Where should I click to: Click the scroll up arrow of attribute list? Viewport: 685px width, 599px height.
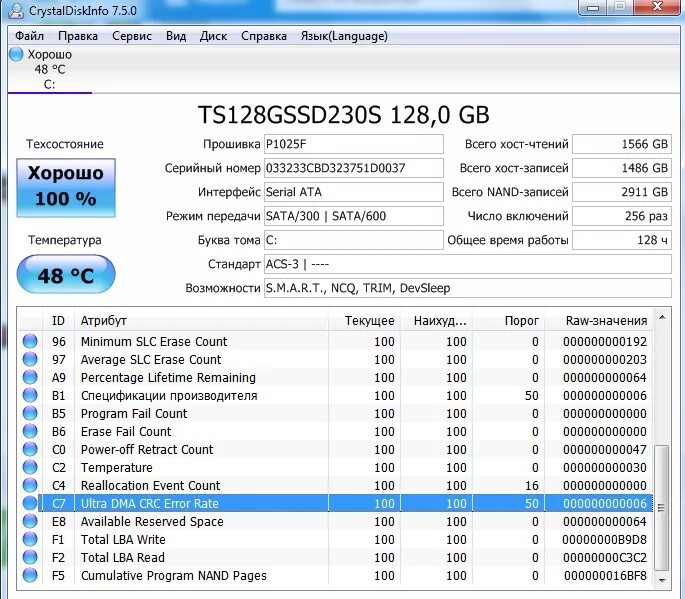click(x=662, y=318)
